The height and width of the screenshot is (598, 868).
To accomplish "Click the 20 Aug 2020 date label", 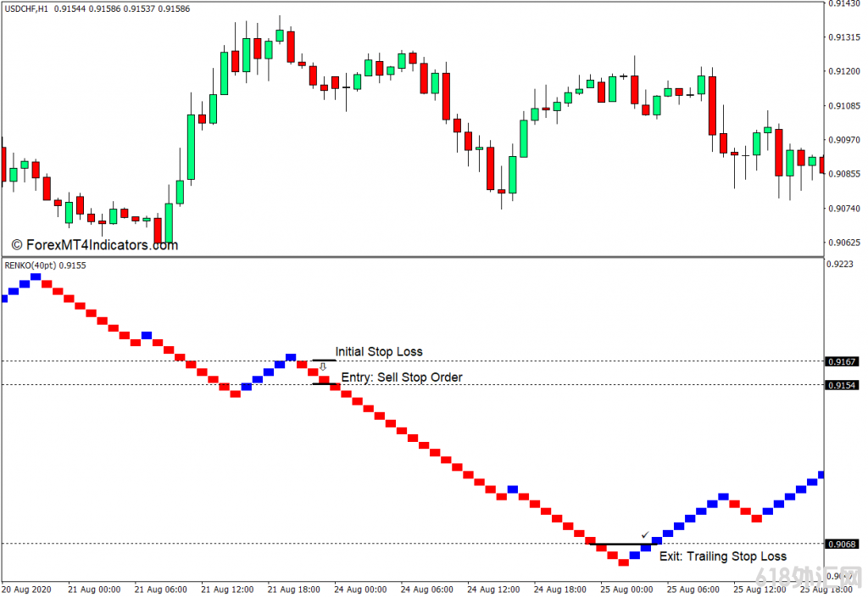I will coord(26,589).
